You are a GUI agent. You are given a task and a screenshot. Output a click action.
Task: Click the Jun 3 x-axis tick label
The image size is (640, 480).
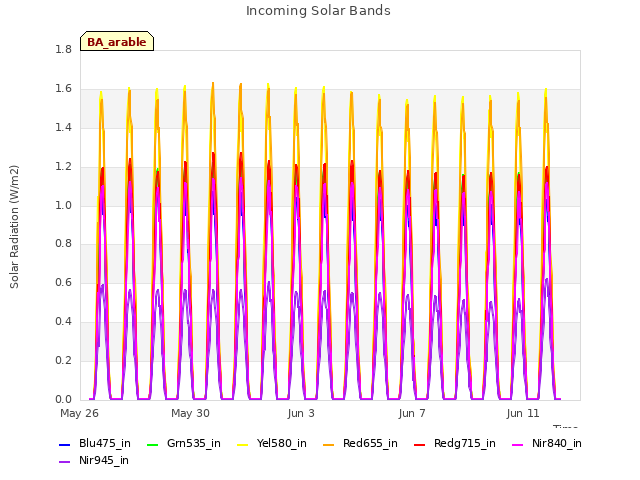point(301,413)
